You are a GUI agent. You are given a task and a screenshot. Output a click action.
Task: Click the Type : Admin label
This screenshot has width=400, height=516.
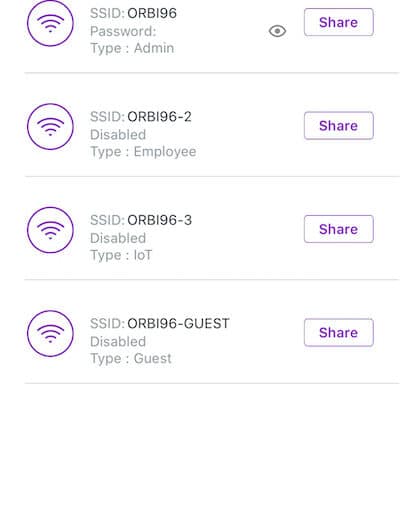tap(132, 48)
